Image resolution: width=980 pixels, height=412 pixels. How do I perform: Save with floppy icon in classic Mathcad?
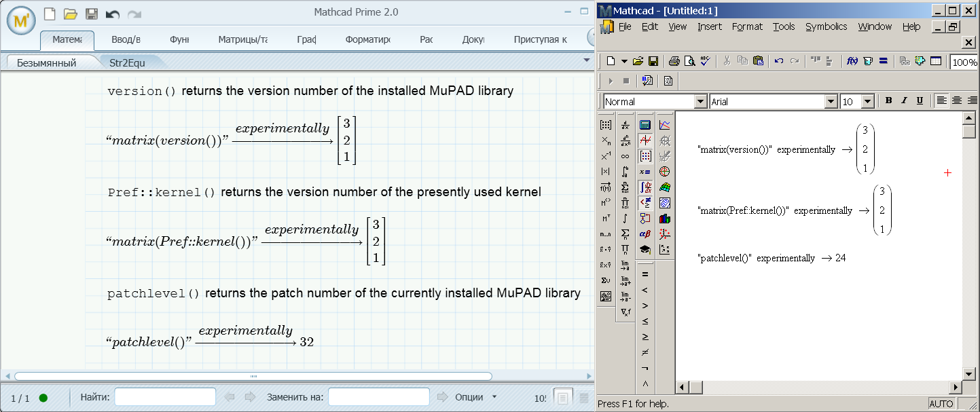click(x=653, y=61)
